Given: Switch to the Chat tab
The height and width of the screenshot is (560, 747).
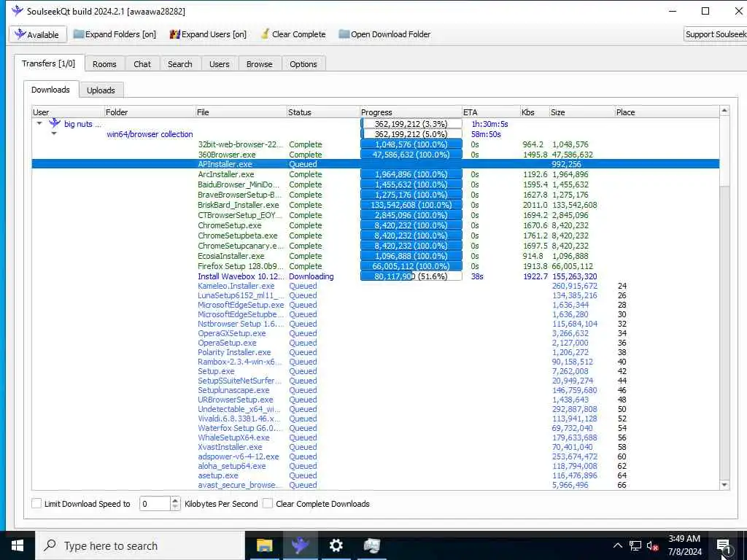Looking at the screenshot, I should 142,64.
